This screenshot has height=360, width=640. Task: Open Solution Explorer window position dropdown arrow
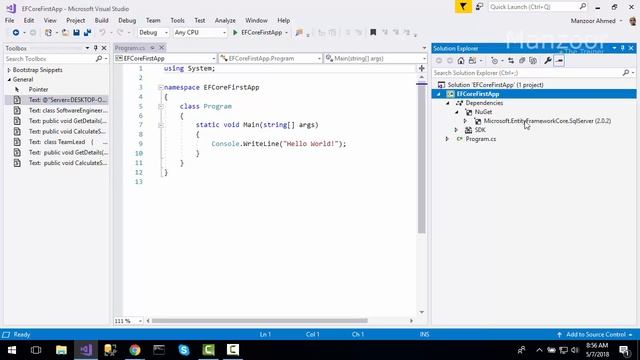coord(614,48)
